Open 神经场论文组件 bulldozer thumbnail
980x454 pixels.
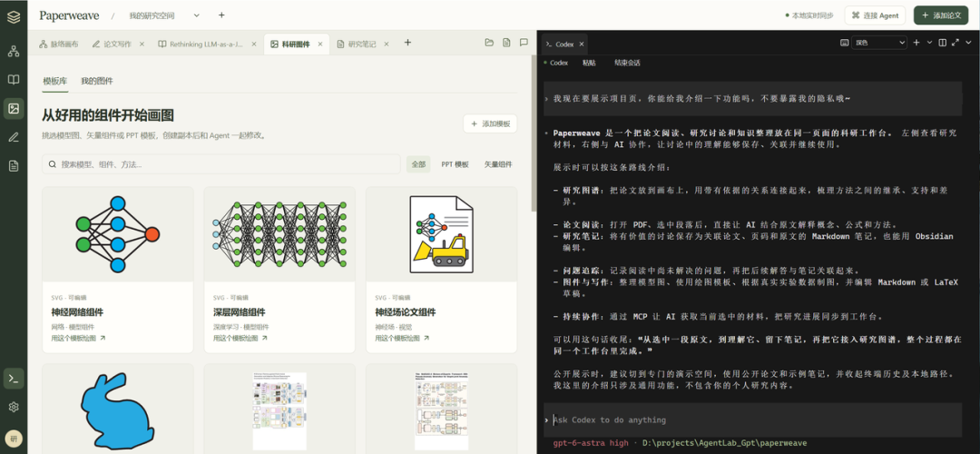441,234
